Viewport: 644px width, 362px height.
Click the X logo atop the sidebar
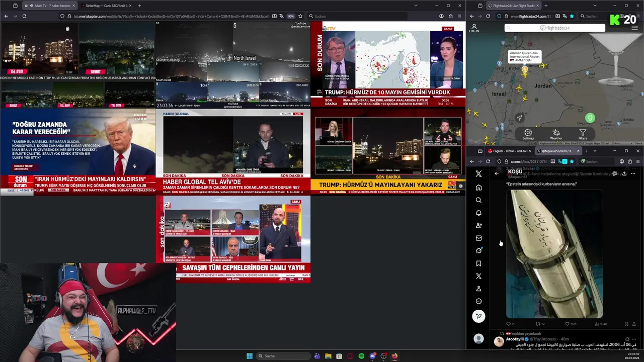point(478,173)
